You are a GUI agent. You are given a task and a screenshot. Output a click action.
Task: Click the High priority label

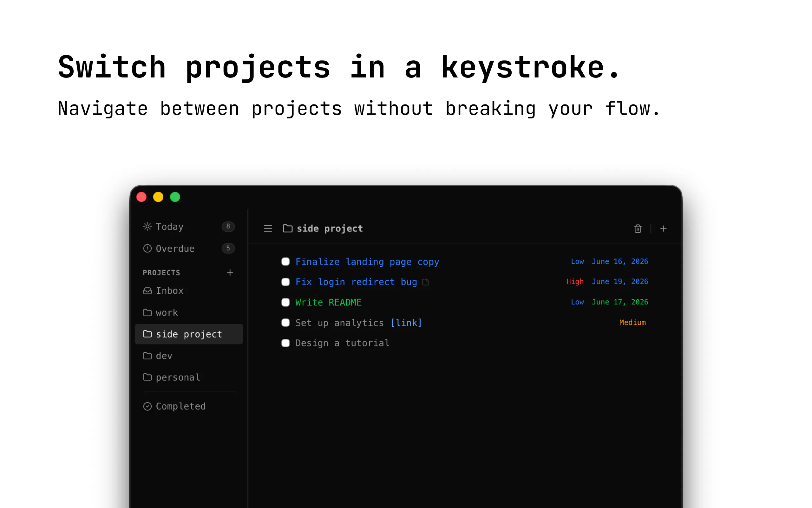(575, 282)
